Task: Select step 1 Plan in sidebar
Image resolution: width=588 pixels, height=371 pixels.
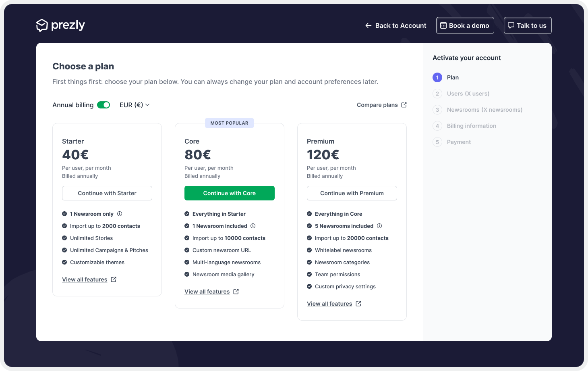Action: click(x=446, y=77)
